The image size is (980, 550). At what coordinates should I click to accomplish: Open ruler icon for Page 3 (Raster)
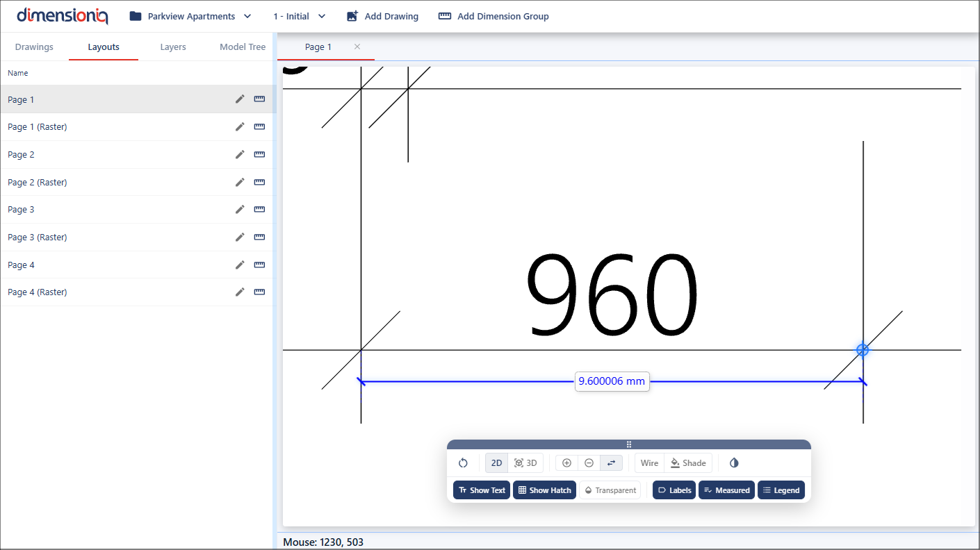coord(259,237)
